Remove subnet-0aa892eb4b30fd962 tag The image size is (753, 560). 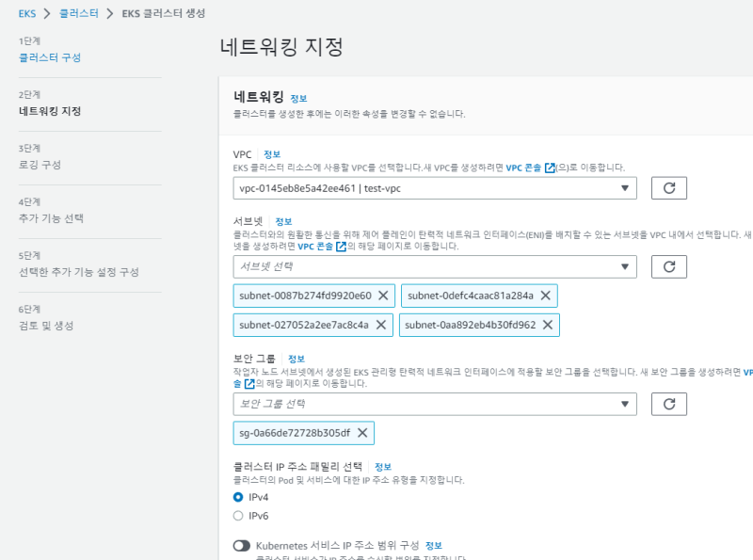(x=547, y=325)
